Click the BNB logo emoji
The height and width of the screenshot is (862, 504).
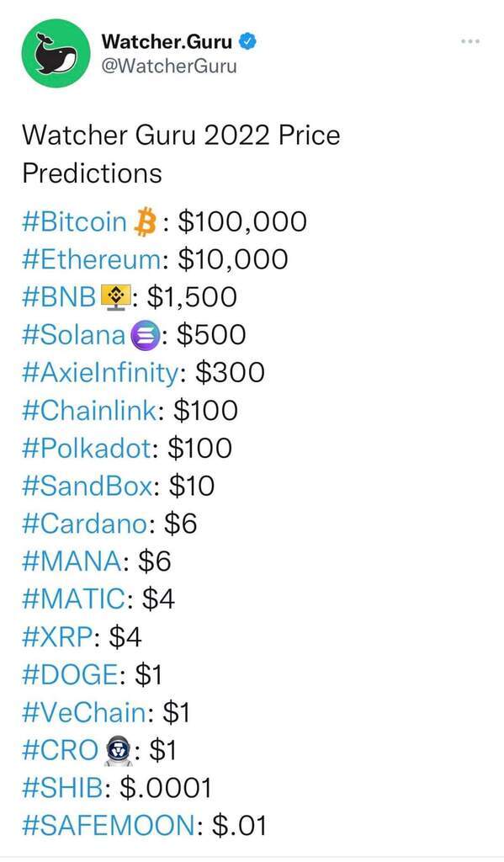pos(115,297)
